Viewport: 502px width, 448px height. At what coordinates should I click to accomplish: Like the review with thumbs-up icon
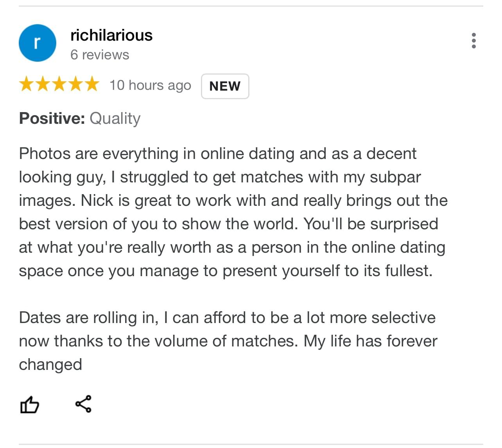pyautogui.click(x=30, y=405)
